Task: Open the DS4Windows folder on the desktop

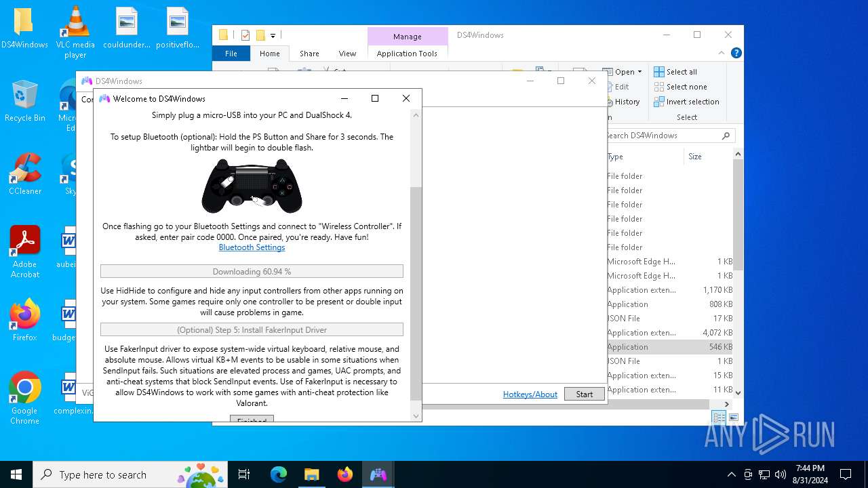Action: pyautogui.click(x=24, y=28)
